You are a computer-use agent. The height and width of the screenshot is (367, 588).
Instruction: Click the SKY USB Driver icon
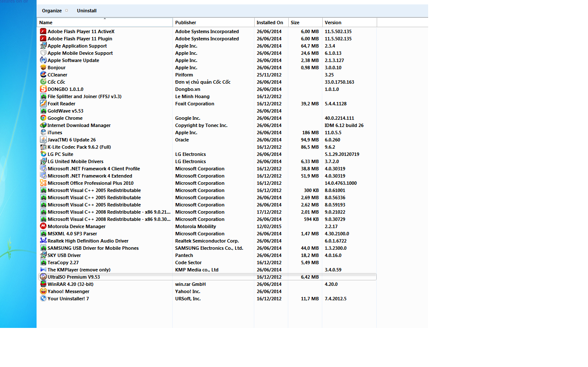pos(43,255)
